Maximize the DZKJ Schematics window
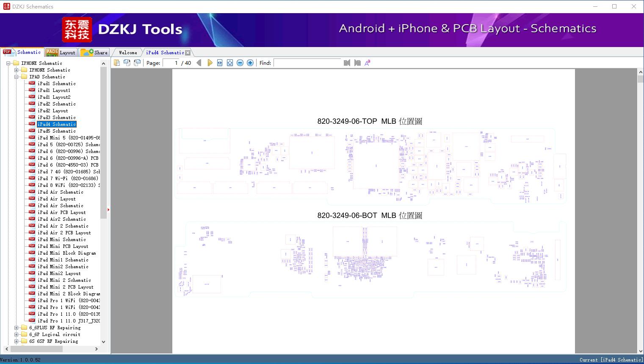This screenshot has height=364, width=644. tap(614, 6)
